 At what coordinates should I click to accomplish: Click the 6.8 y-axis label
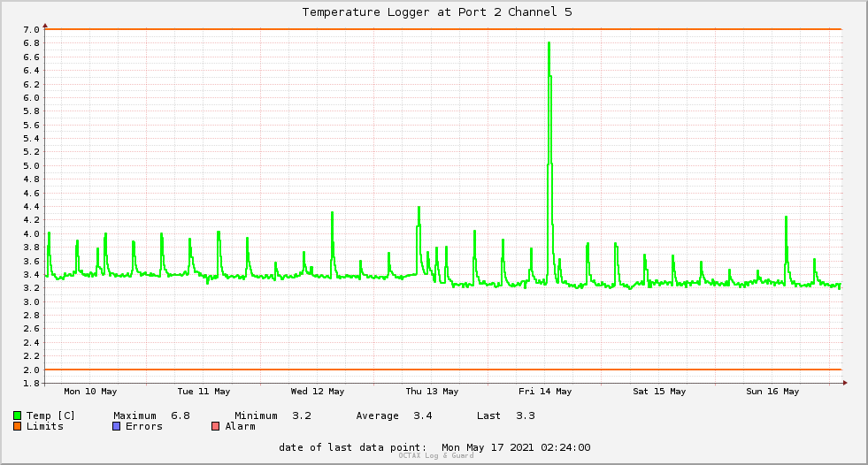31,43
